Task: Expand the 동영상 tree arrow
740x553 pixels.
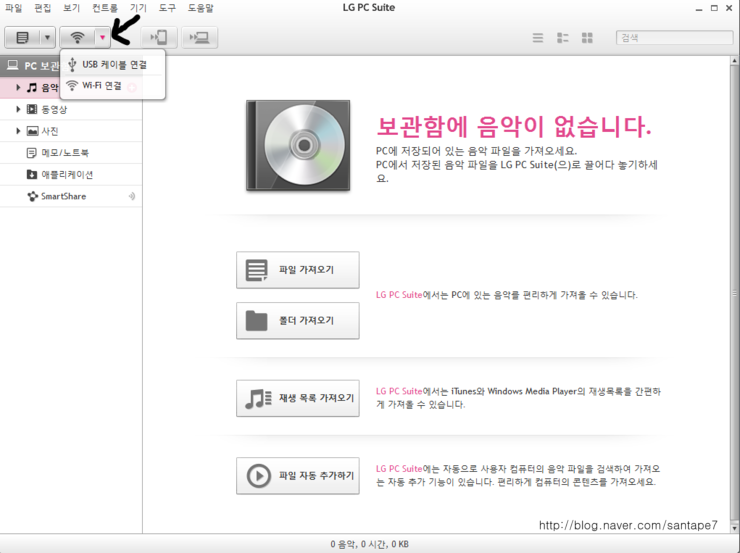Action: pos(18,109)
